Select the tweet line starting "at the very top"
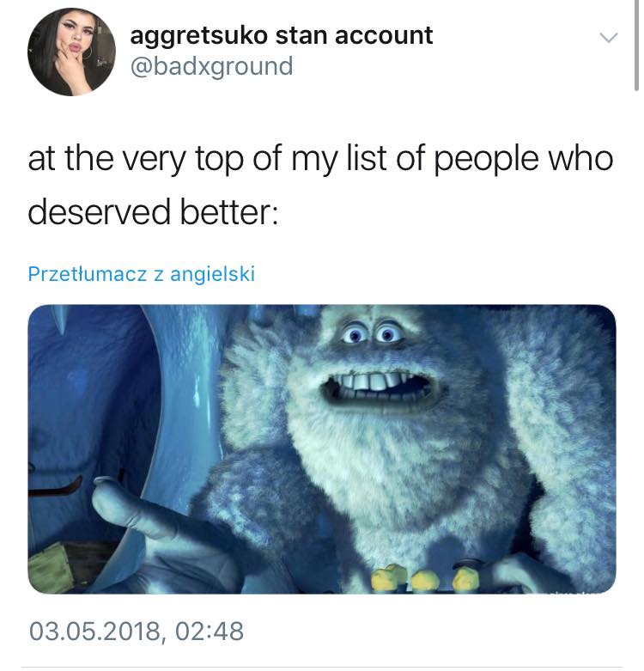 coord(321,159)
